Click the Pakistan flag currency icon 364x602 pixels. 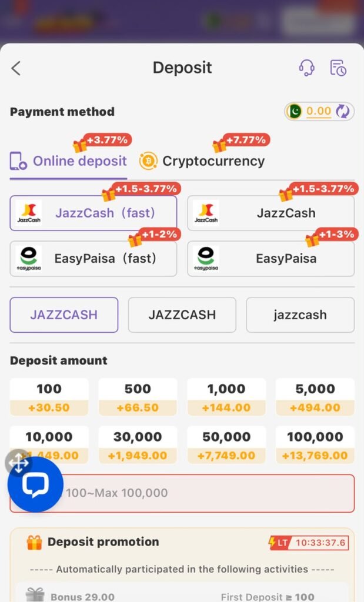[x=295, y=111]
